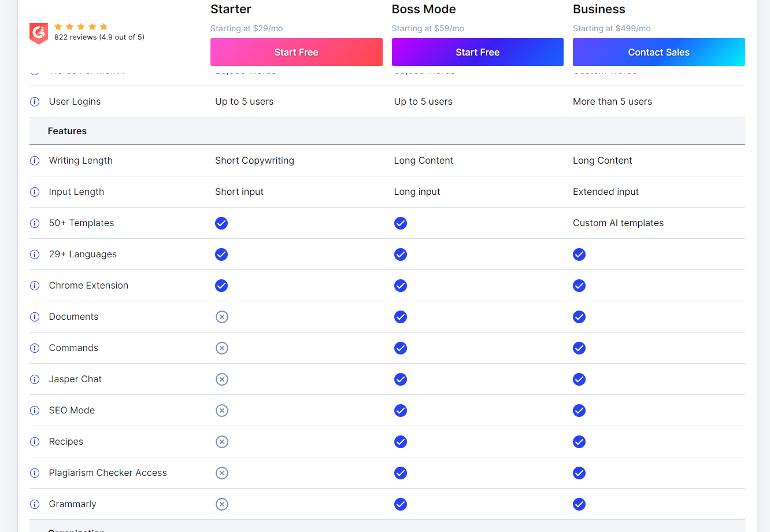The height and width of the screenshot is (532, 770).
Task: Open the SEO Mode info icon
Action: 35,411
